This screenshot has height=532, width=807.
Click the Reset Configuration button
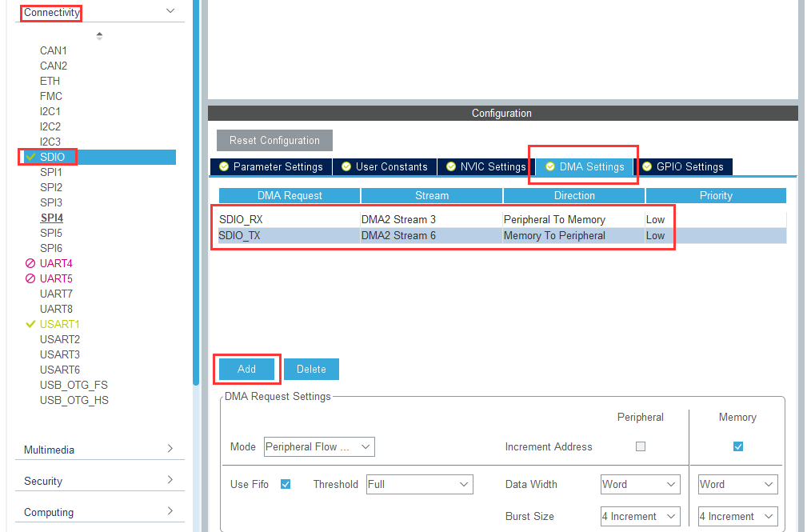(274, 140)
